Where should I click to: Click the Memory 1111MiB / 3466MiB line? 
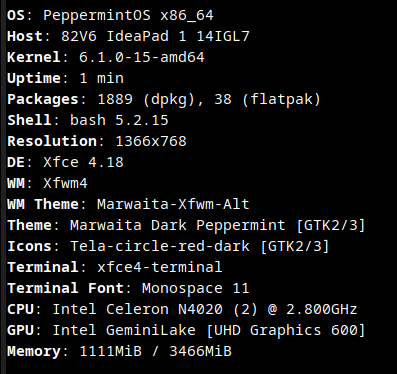pos(119,351)
